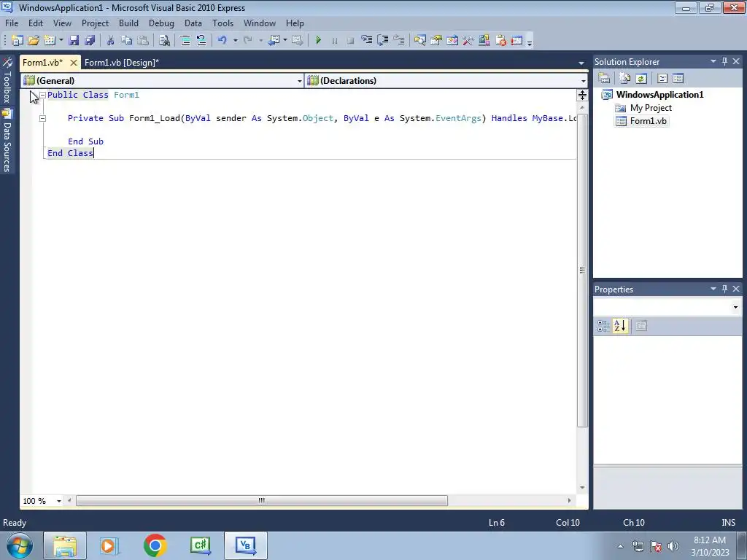Open the Undo history dropdown arrow
The image size is (747, 560).
pos(236,41)
